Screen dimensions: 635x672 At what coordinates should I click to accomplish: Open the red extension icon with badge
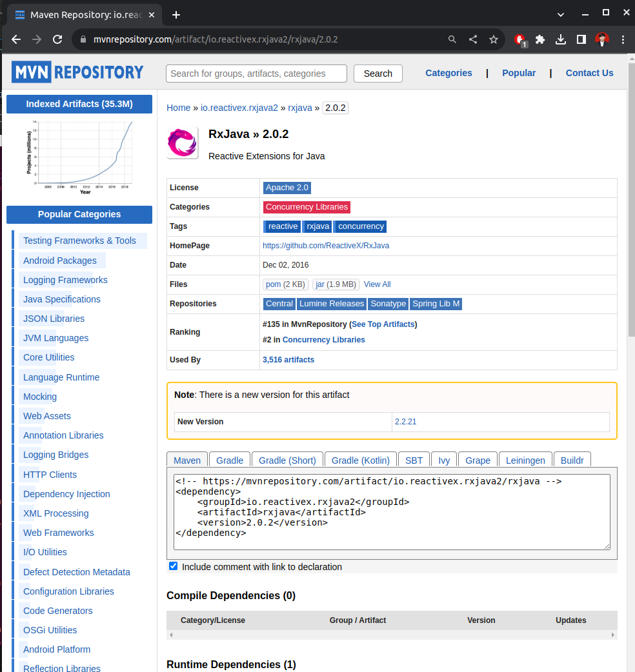pyautogui.click(x=520, y=40)
